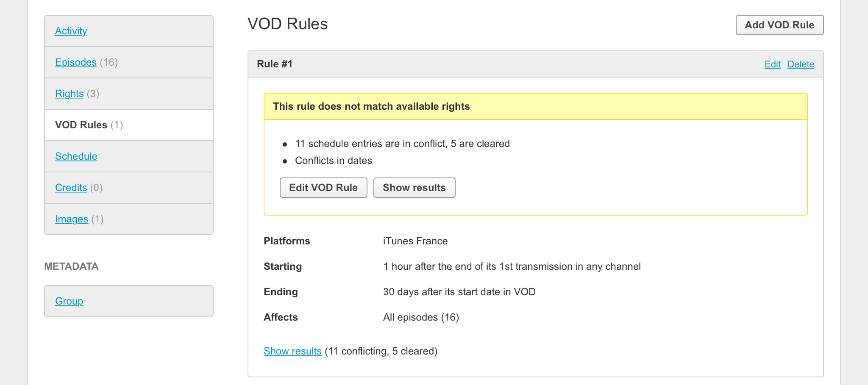Image resolution: width=868 pixels, height=385 pixels.
Task: Open the bottom Show results link
Action: point(292,351)
